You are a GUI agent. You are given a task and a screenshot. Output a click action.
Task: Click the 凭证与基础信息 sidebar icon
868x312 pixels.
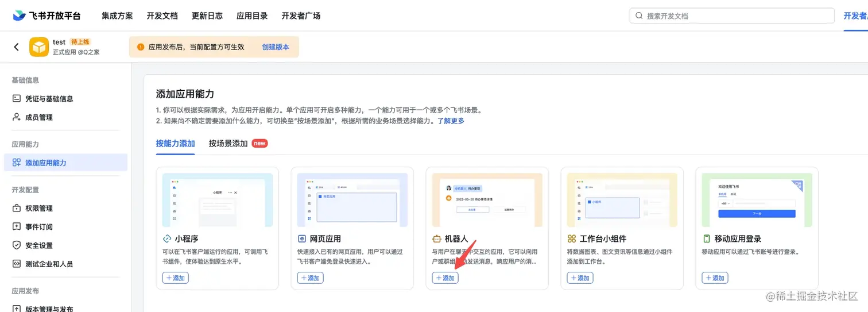[17, 98]
